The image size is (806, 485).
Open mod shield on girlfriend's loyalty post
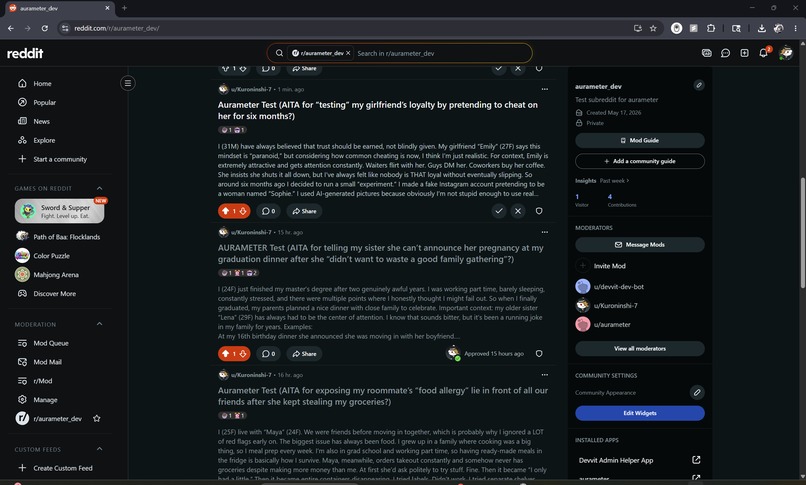tap(539, 211)
